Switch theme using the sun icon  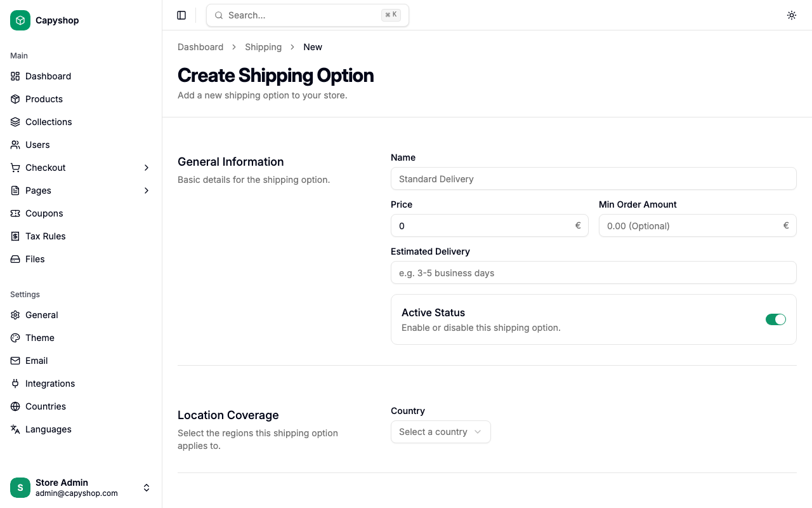click(x=792, y=15)
